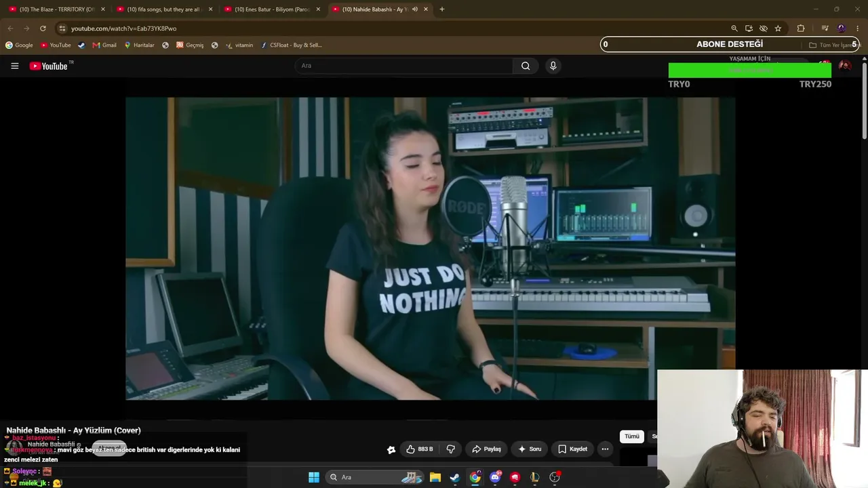Open the three-dot more actions menu
This screenshot has width=868, height=488.
[605, 449]
